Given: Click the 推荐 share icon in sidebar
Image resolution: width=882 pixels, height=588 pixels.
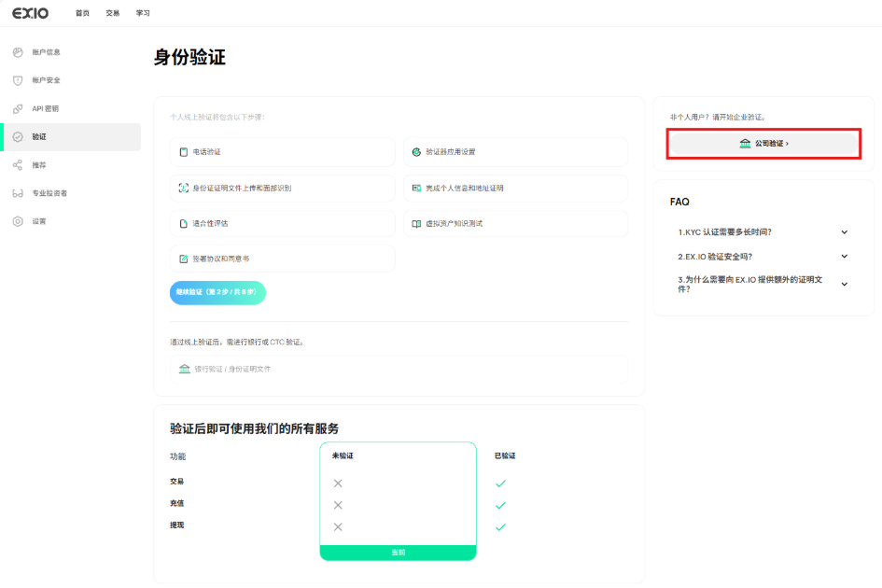Looking at the screenshot, I should [18, 165].
